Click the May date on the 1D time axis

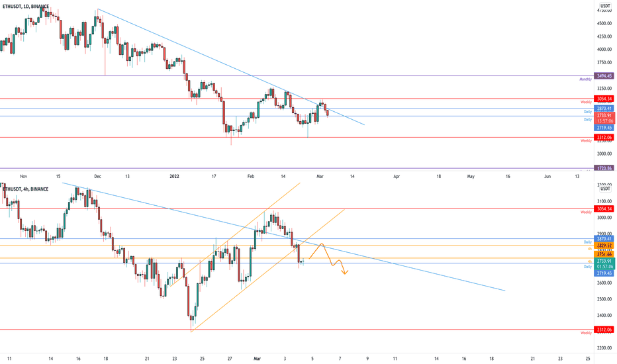pos(471,177)
